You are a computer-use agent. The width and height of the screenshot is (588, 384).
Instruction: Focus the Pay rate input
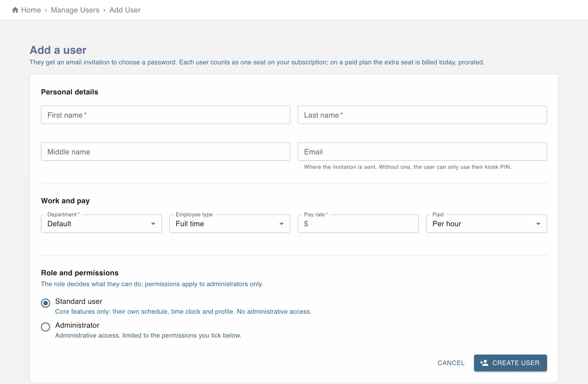[358, 224]
